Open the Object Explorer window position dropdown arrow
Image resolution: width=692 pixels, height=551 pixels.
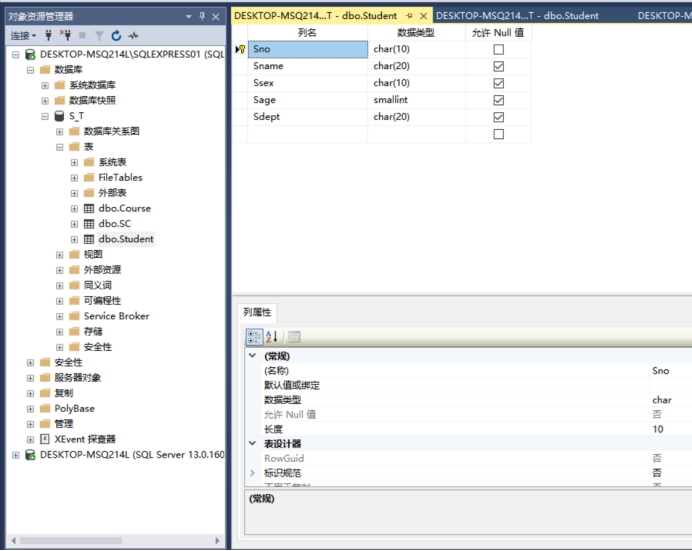[x=188, y=17]
